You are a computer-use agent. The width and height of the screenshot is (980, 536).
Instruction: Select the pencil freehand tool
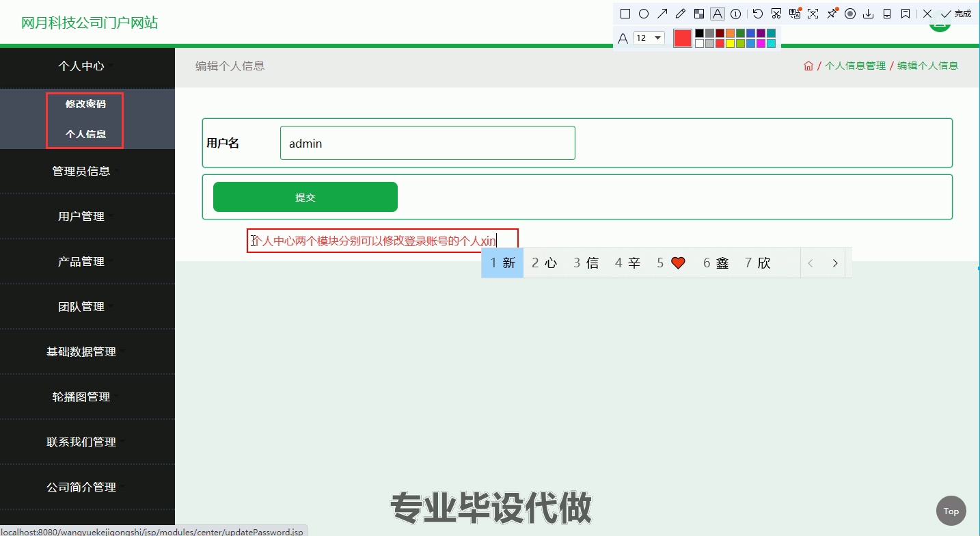pos(679,13)
